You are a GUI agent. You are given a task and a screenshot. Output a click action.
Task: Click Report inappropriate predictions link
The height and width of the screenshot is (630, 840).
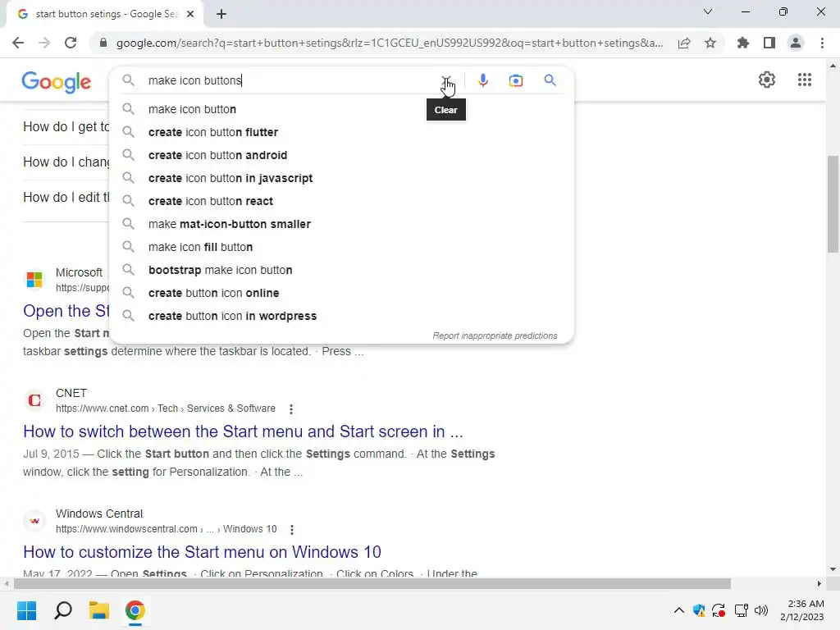(x=495, y=336)
